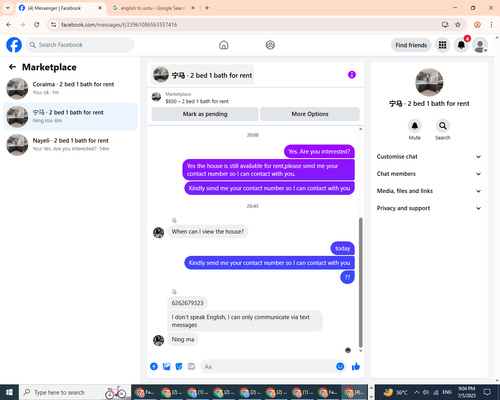
Task: Click the weather 36°C taskbar widget
Action: tap(395, 392)
